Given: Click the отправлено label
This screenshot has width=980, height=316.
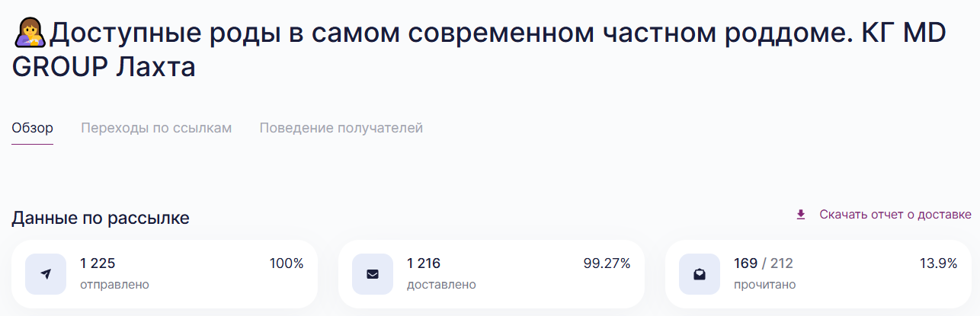Looking at the screenshot, I should point(114,285).
